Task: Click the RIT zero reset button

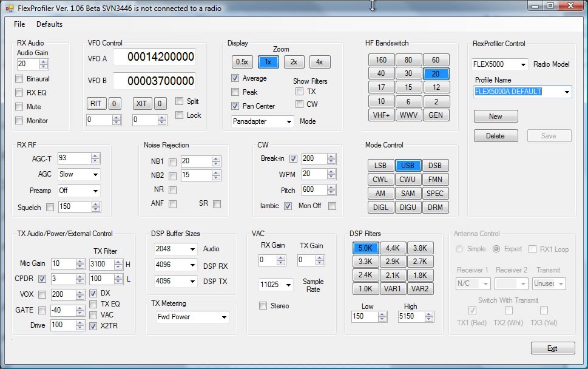Action: pos(114,104)
